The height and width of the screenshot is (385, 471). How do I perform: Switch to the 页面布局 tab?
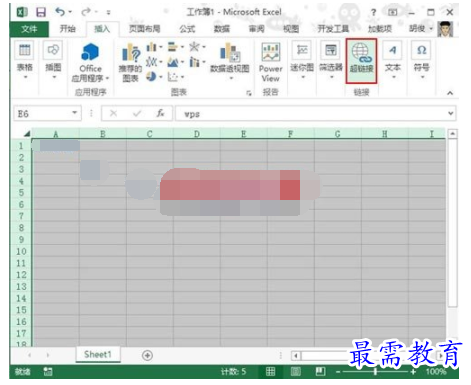pyautogui.click(x=145, y=29)
